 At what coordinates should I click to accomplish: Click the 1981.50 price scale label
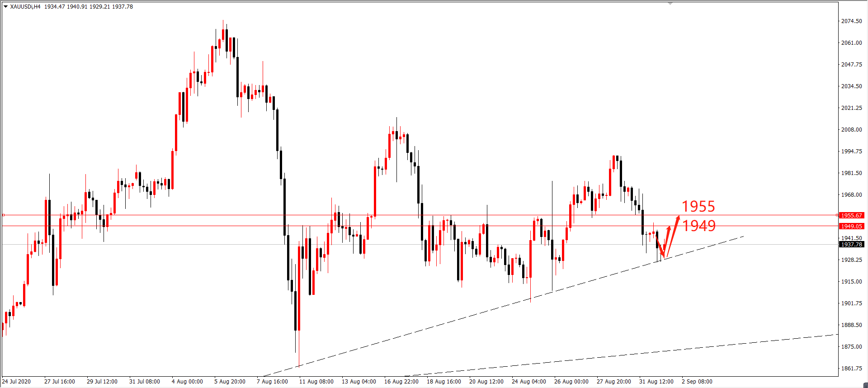coord(851,173)
